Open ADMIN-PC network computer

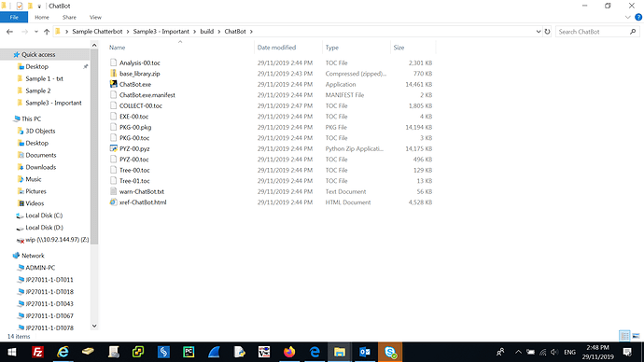40,268
